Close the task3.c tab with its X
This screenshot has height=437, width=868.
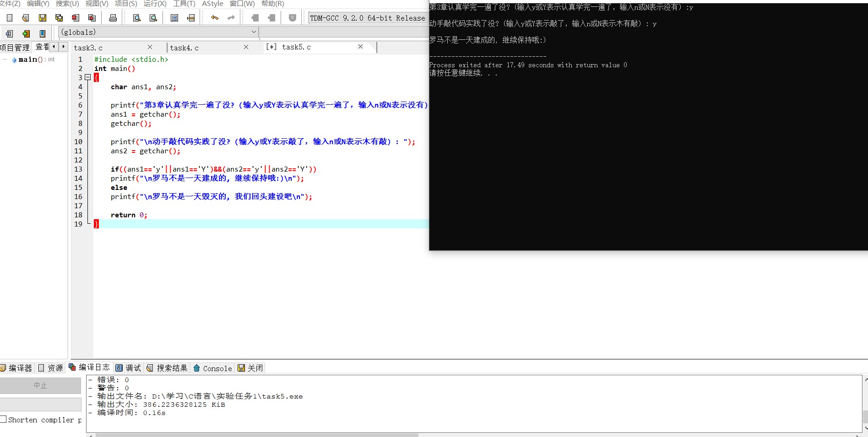point(150,47)
